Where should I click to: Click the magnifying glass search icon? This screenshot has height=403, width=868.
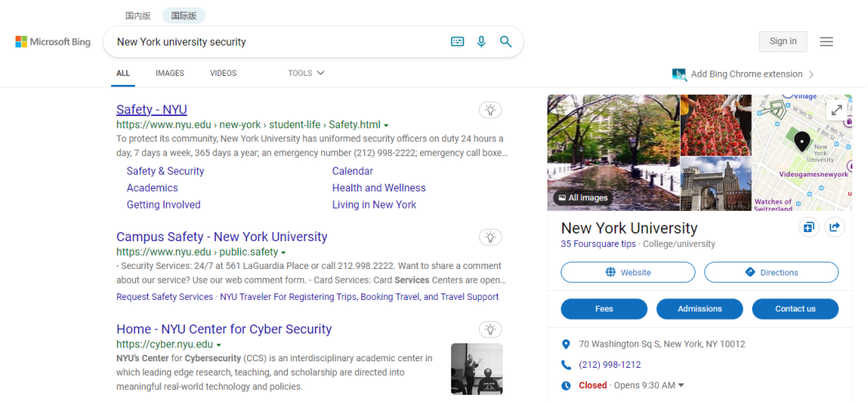point(505,42)
